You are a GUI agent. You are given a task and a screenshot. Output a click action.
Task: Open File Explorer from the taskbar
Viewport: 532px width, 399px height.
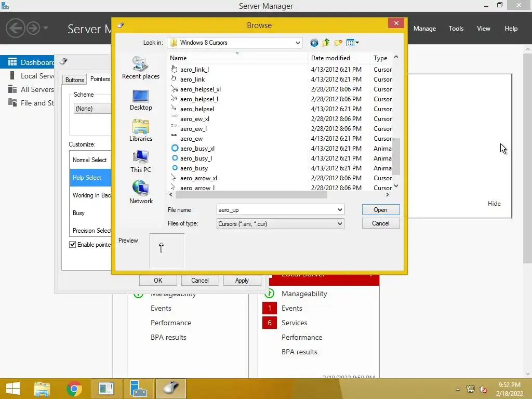pos(42,389)
